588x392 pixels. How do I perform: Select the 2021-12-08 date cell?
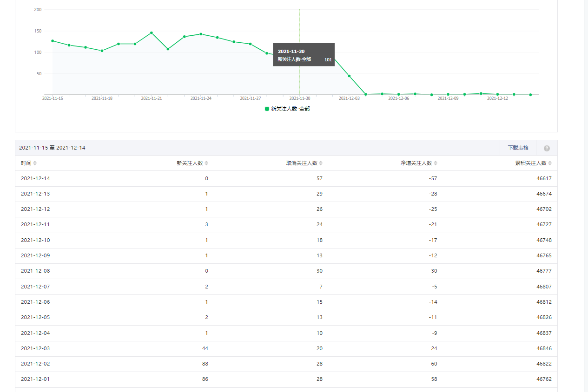coord(35,271)
